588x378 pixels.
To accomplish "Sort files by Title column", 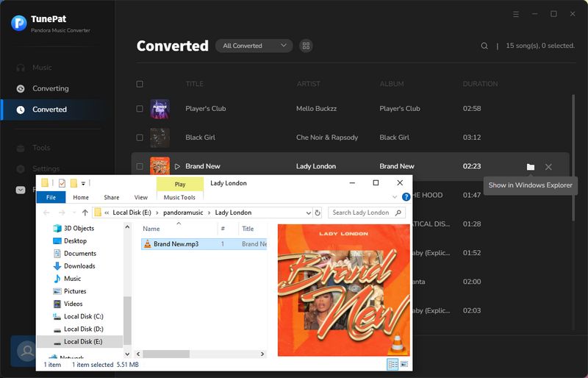I will (248, 229).
